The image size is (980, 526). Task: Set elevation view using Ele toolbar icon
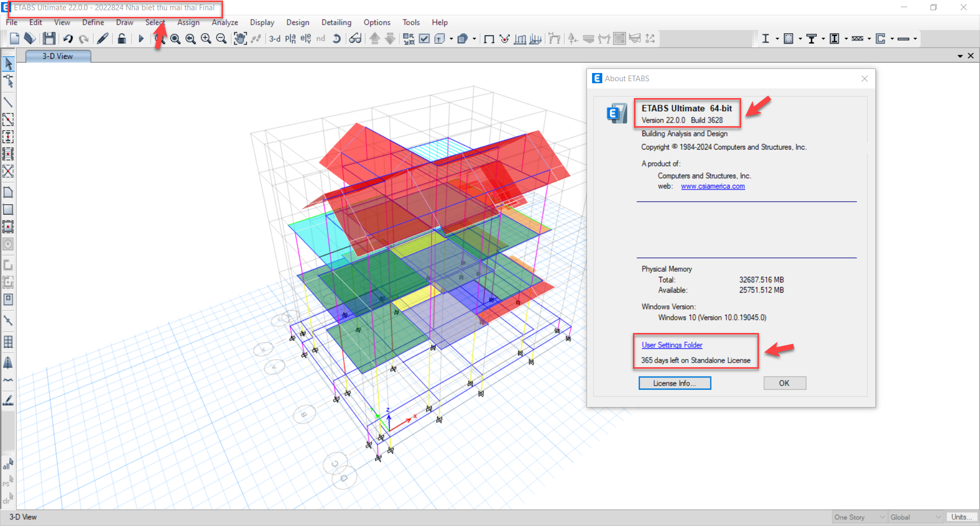coord(305,39)
